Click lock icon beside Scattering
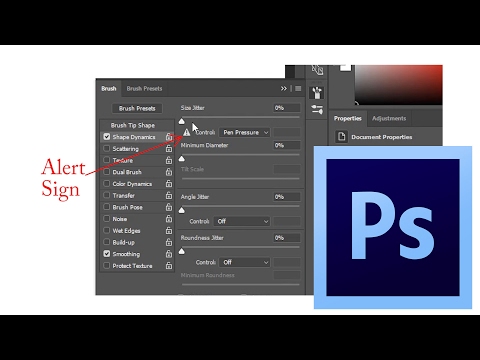Image resolution: width=480 pixels, height=360 pixels. point(169,148)
